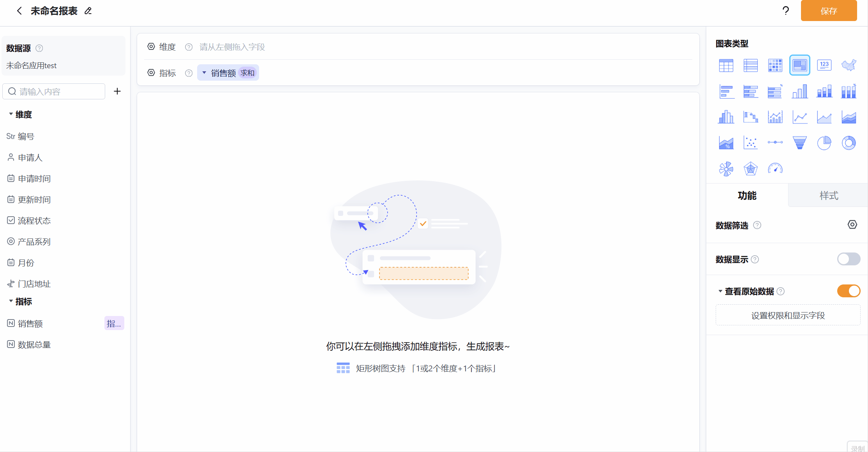
Task: Select the detail list table chart type
Action: (x=750, y=65)
